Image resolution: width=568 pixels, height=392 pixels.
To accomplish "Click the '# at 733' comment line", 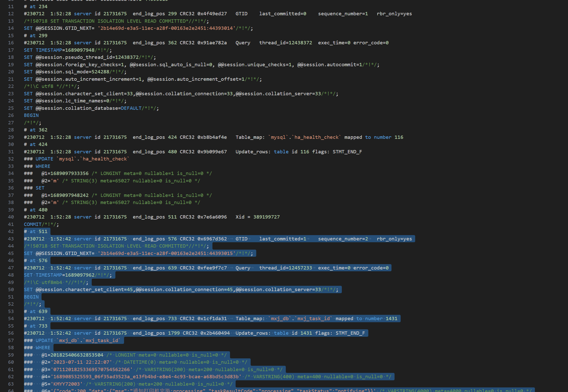I will coord(36,326).
